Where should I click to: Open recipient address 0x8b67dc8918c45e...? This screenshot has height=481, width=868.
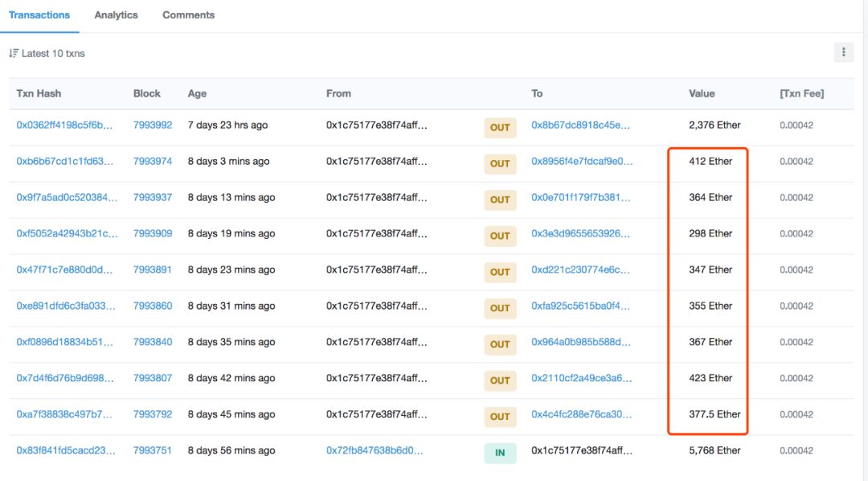pyautogui.click(x=581, y=125)
